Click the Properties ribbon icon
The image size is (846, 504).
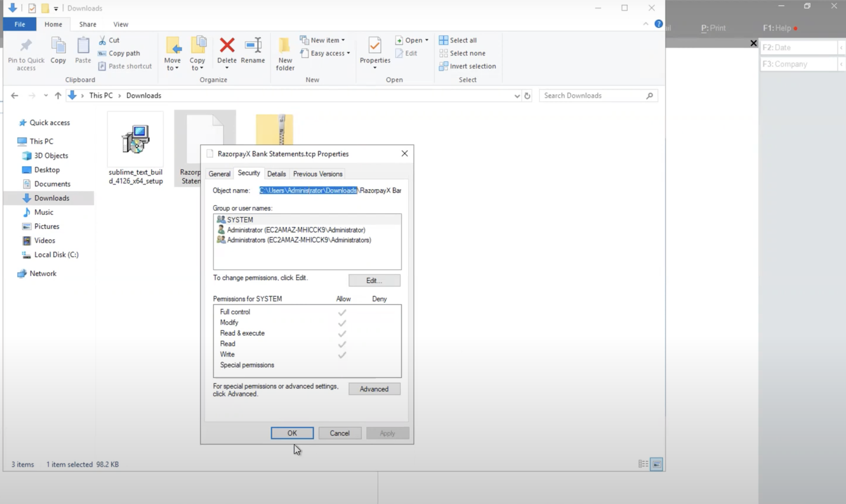375,46
